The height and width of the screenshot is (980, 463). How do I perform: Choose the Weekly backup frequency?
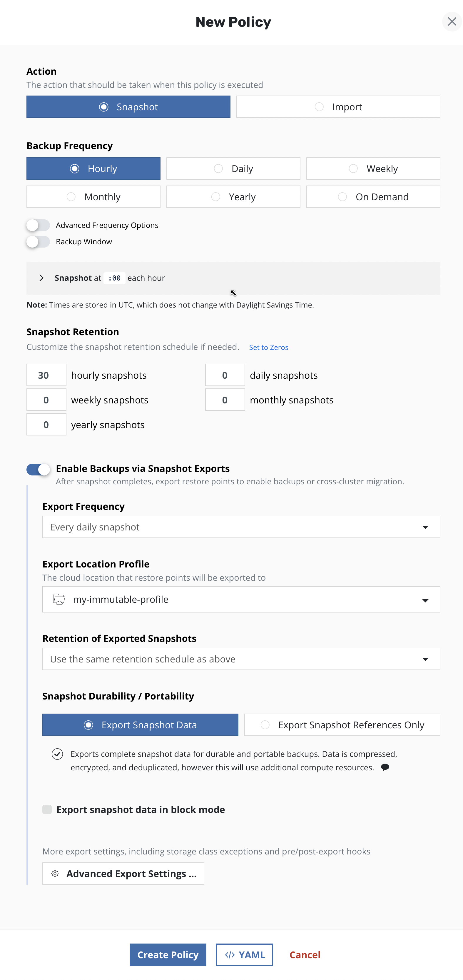click(x=373, y=168)
